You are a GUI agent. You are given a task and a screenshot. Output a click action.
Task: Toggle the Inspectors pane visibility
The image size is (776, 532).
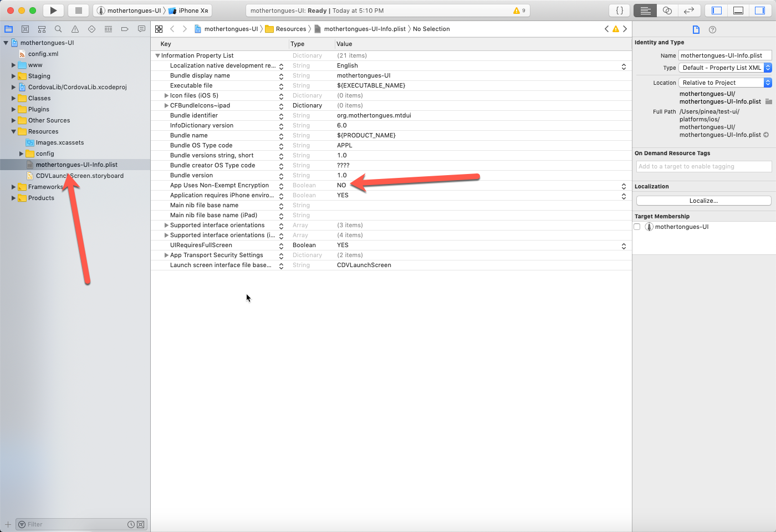(760, 11)
